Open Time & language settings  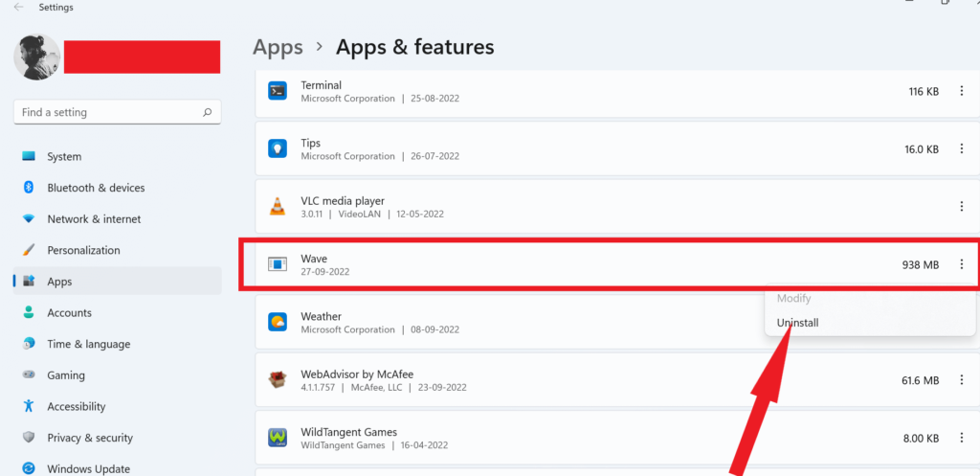pyautogui.click(x=117, y=344)
